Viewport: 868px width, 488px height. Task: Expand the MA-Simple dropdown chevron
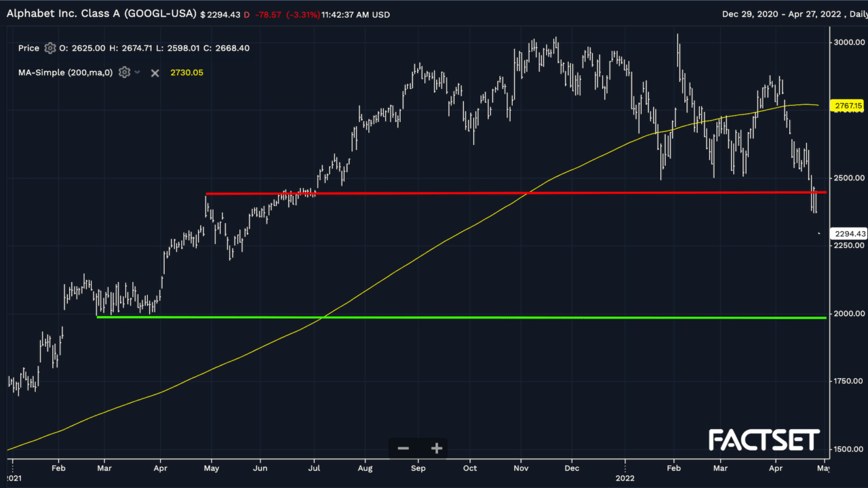(x=138, y=72)
